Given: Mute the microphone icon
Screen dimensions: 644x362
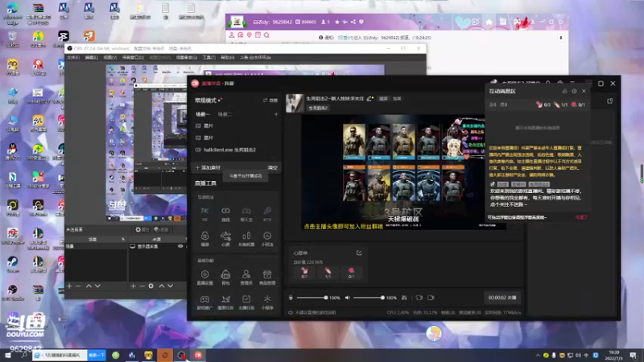Looking at the screenshot, I should point(291,298).
